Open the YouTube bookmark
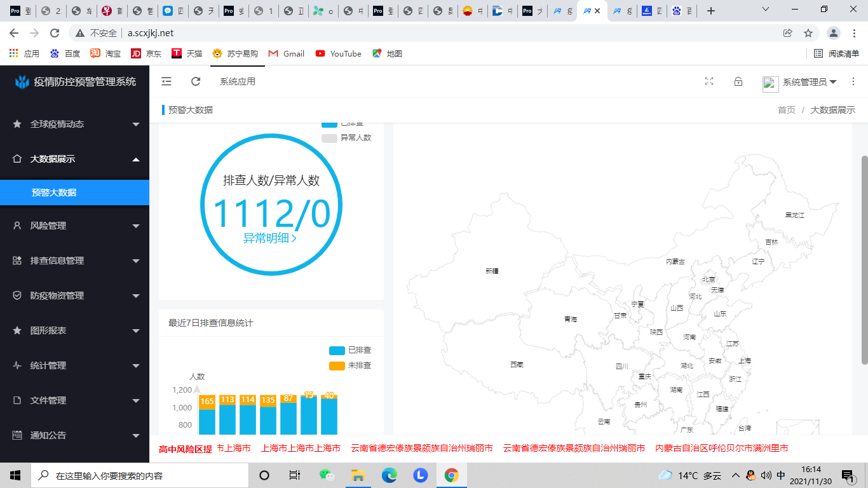 [339, 54]
